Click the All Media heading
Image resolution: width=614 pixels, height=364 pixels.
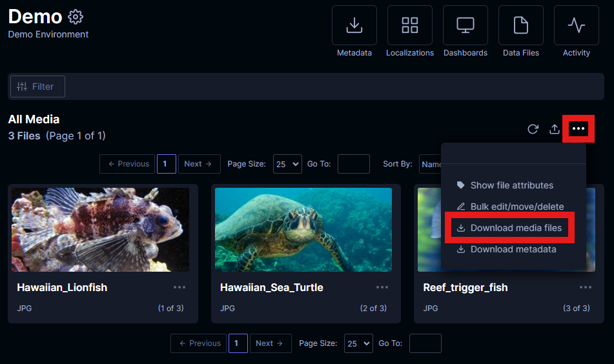(34, 119)
